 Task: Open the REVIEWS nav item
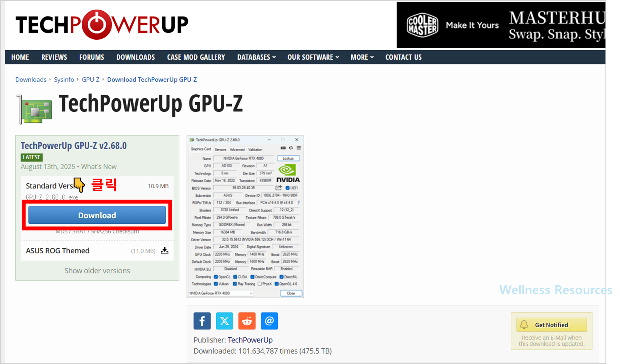click(54, 57)
